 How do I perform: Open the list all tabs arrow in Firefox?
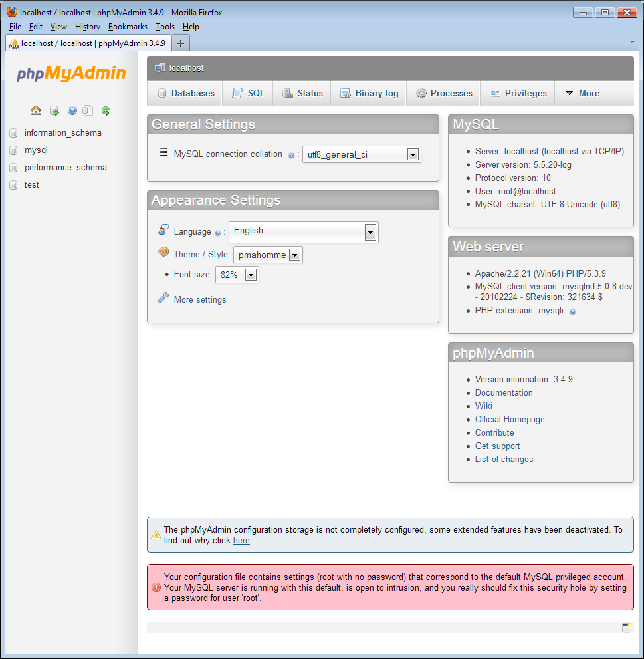click(x=632, y=43)
